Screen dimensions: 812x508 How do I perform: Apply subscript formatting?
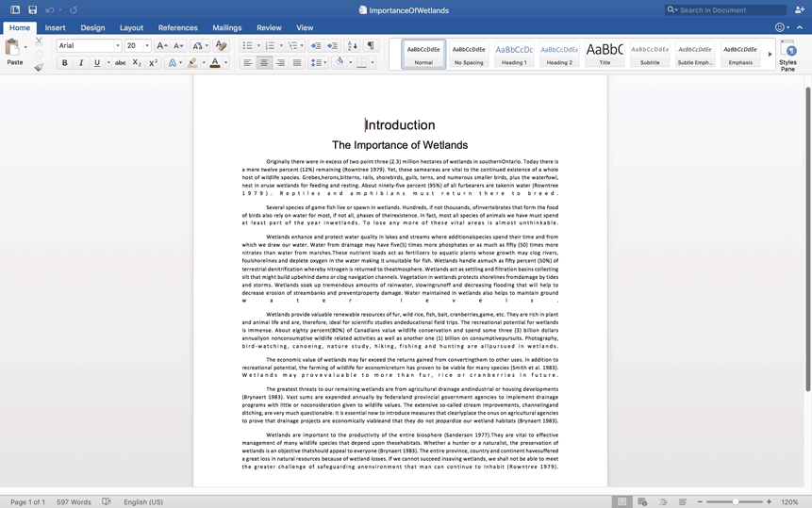tap(137, 62)
